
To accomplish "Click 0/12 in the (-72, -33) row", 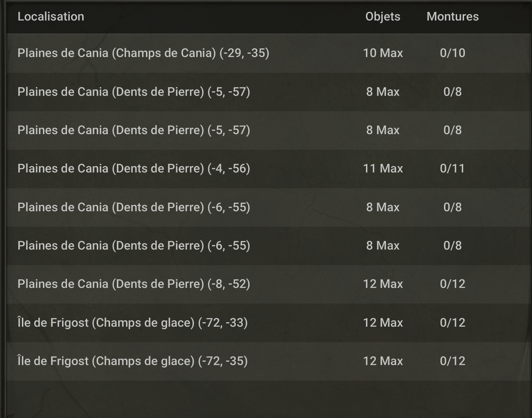I will [x=453, y=323].
